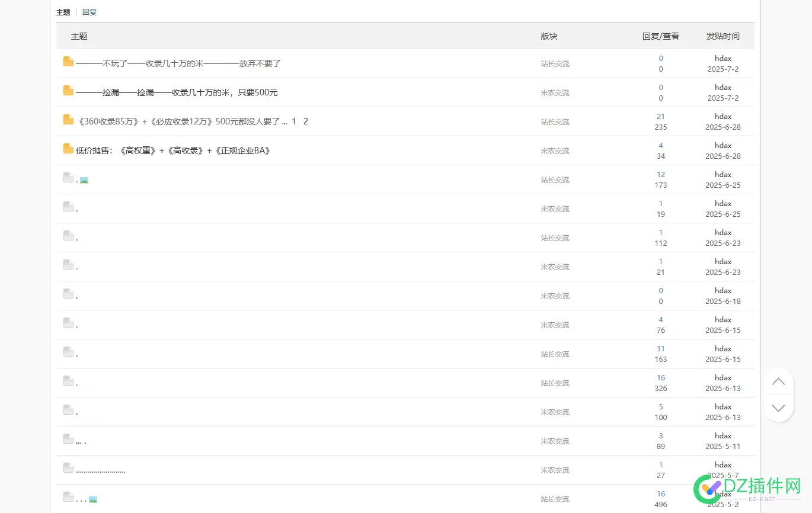Click the folder icon beside the 不玩了 thread
Screen dimensions: 812x513
[x=68, y=62]
